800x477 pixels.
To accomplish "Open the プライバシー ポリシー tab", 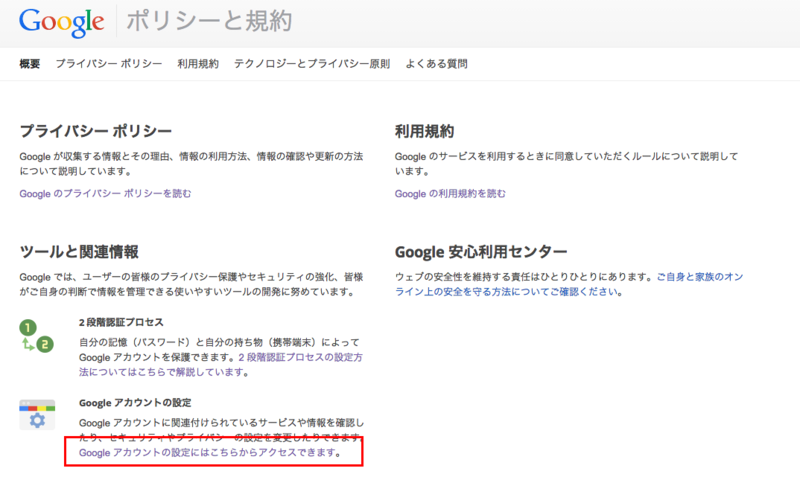I will pos(109,64).
